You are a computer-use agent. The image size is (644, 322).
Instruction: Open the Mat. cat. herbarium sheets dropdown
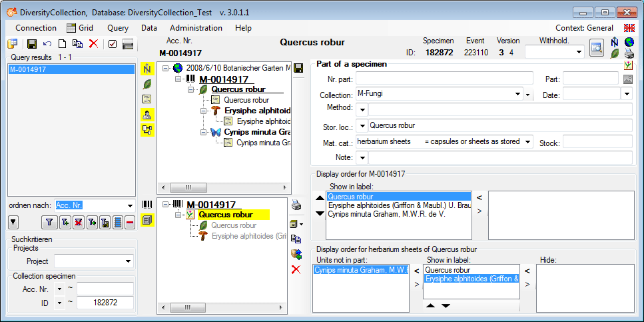tap(527, 141)
